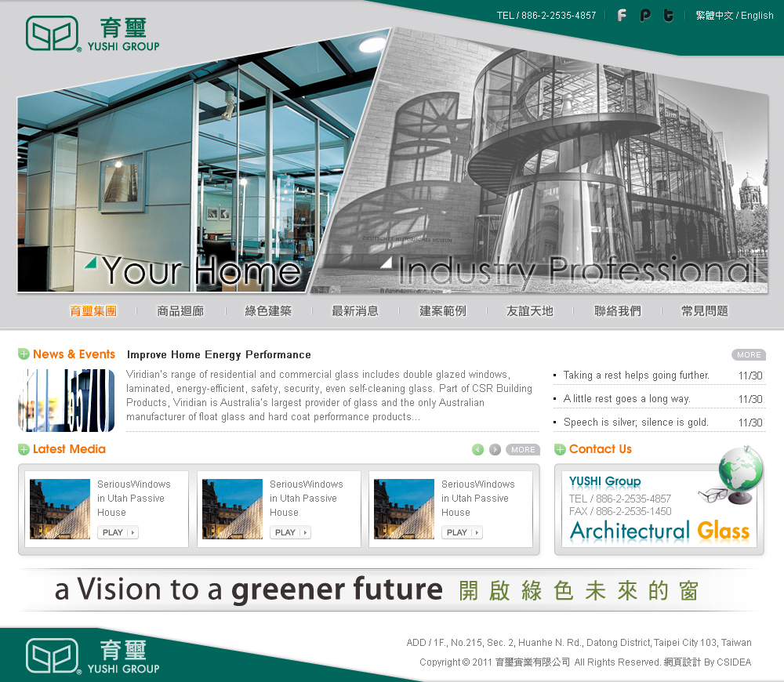Open the 商品迴廊 menu item

(180, 311)
